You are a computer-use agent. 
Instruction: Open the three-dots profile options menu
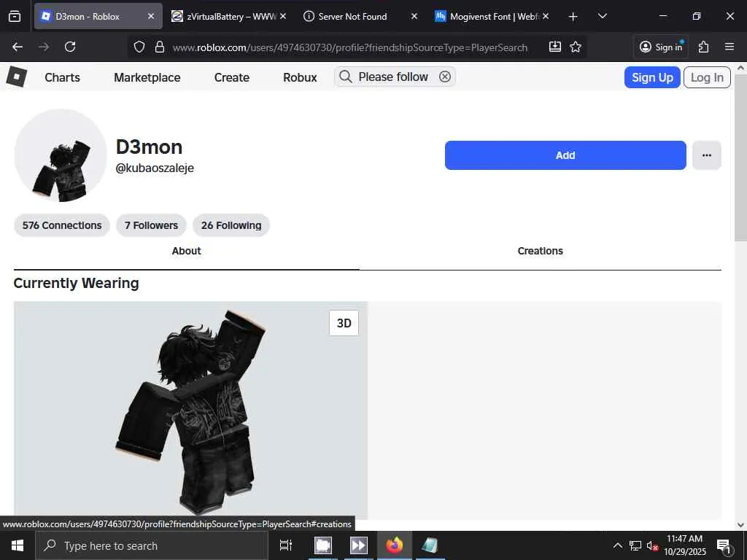tap(706, 155)
